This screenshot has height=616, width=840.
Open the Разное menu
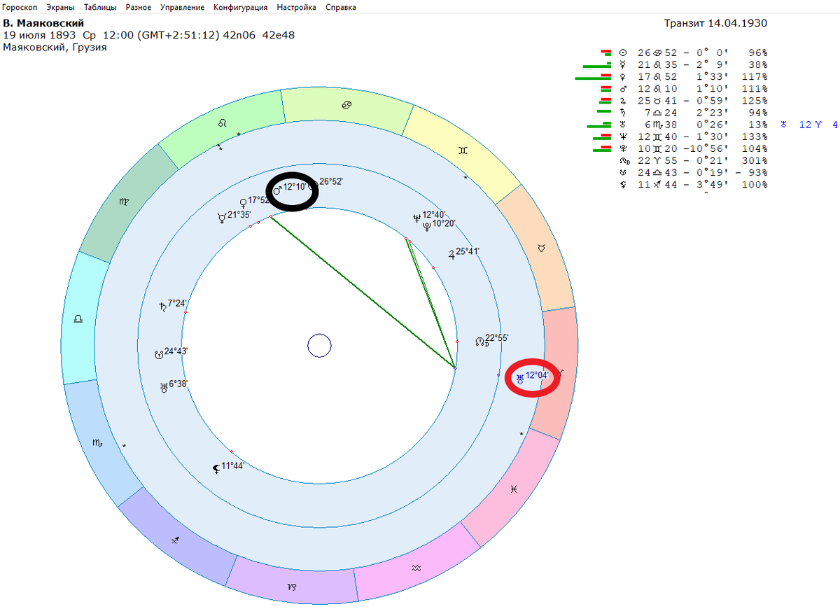(139, 7)
